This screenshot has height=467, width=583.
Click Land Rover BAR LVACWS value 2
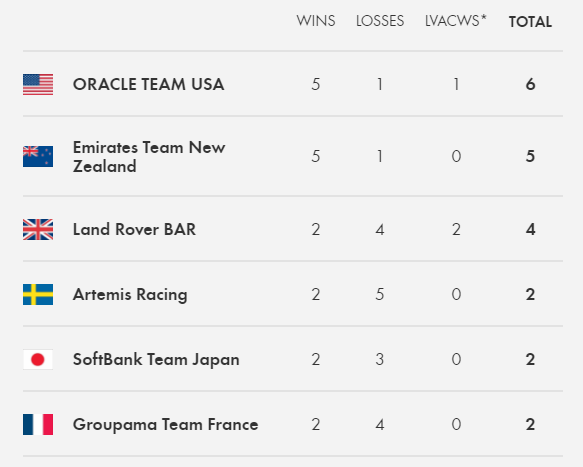(x=456, y=229)
